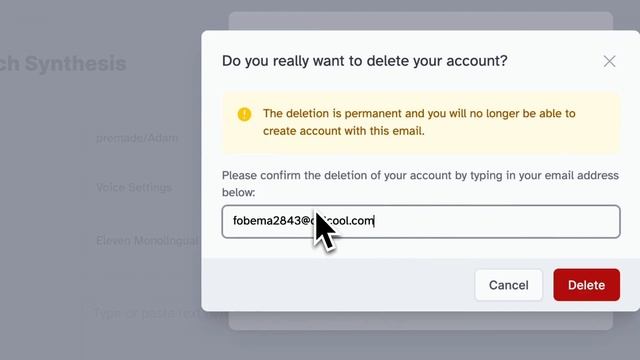Cancel the account deletion
Viewport: 640px width, 360px height.
point(509,285)
